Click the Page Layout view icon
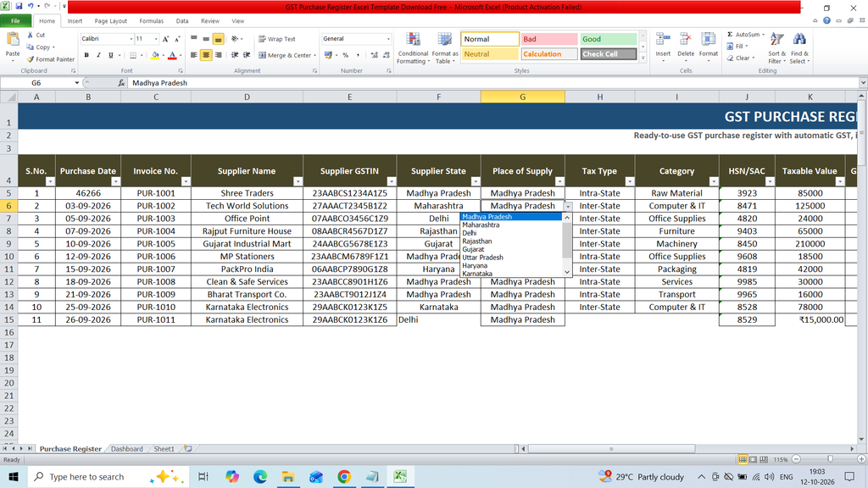 754,459
